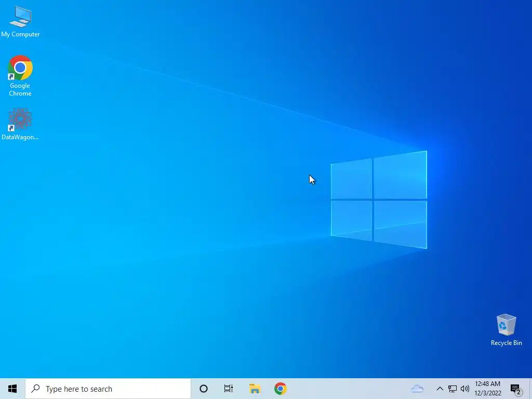The width and height of the screenshot is (532, 399).
Task: Open File Explorer from the taskbar
Action: (255, 389)
